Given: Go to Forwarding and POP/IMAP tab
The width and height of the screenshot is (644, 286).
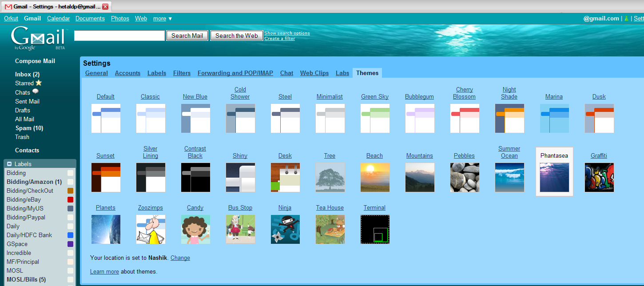Looking at the screenshot, I should (235, 73).
